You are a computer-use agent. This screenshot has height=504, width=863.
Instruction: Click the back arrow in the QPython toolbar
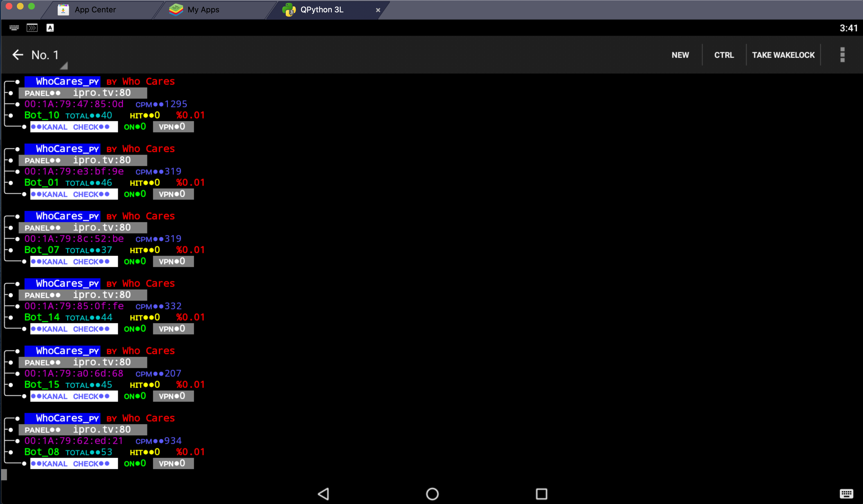pos(17,55)
